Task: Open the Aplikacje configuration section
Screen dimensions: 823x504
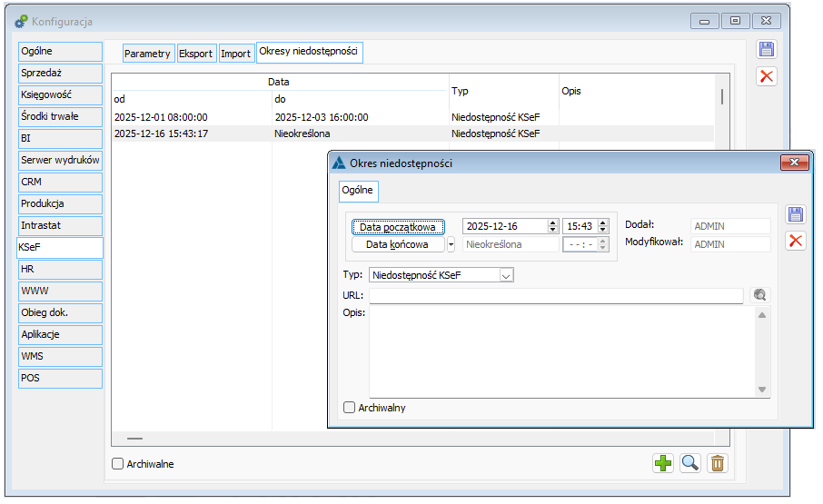Action: pyautogui.click(x=60, y=334)
